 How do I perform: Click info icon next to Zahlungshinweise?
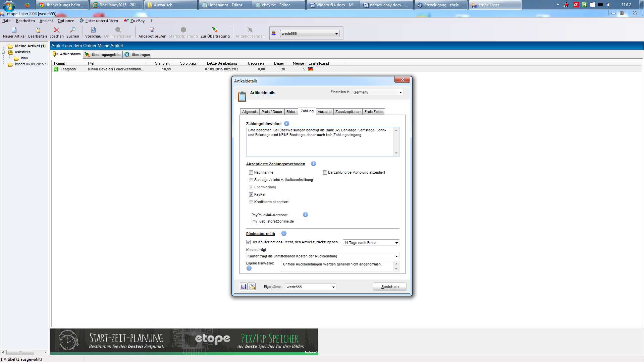point(286,123)
